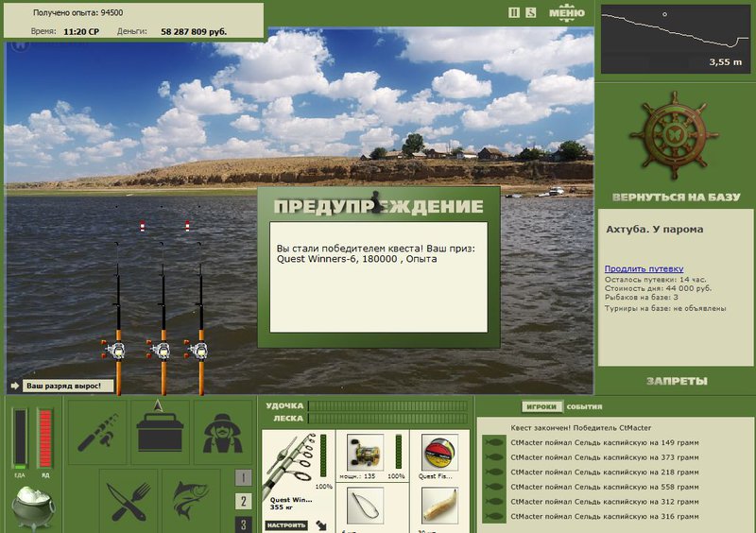Click the middle fishing rod on water
Image resolution: width=756 pixels, height=533 pixels.
(x=163, y=318)
